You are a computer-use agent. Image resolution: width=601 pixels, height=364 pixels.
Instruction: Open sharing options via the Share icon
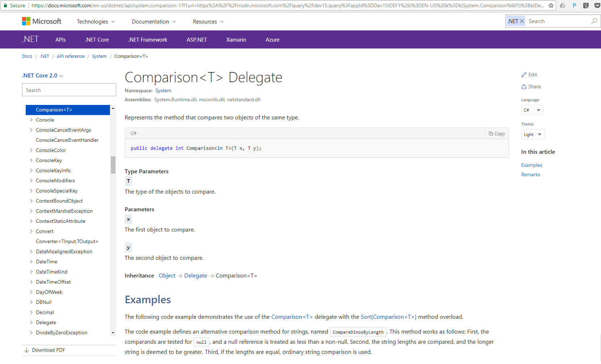click(x=524, y=86)
